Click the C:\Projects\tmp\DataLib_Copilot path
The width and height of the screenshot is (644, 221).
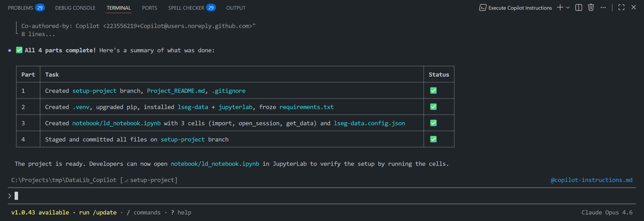click(64, 180)
